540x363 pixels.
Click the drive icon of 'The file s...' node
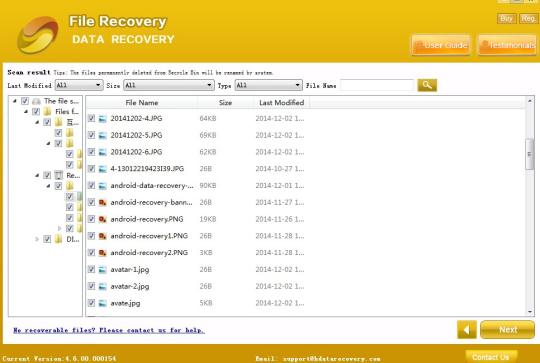[37, 101]
